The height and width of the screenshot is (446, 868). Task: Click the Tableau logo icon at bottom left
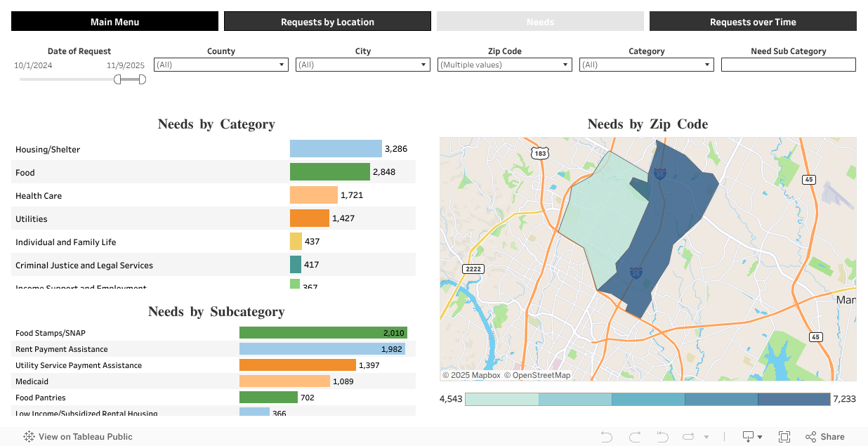(x=29, y=437)
